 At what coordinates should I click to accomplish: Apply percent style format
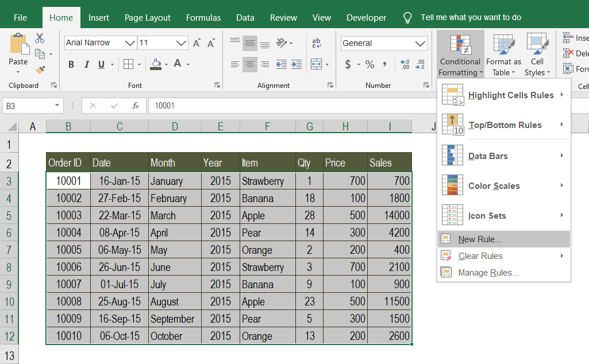(370, 64)
